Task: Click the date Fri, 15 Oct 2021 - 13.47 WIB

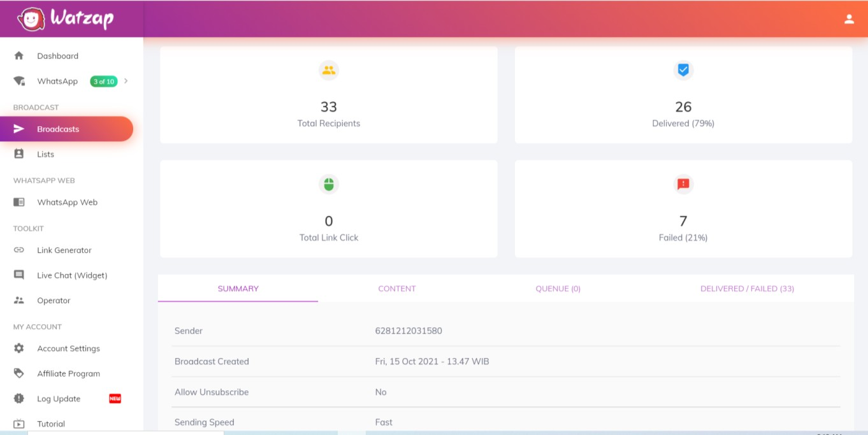Action: point(432,361)
